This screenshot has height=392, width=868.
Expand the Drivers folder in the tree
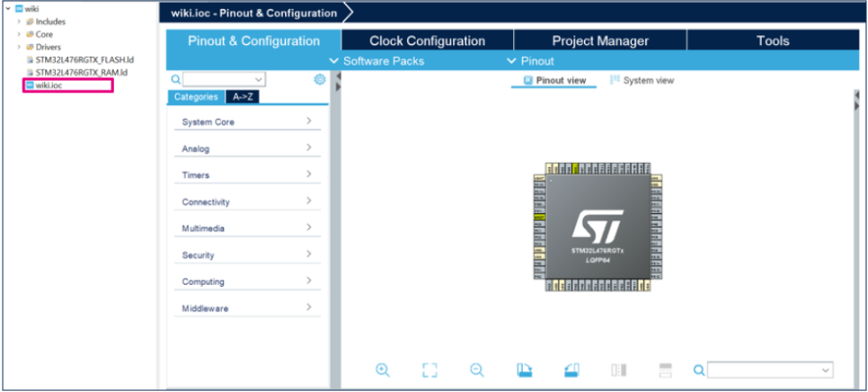click(20, 47)
